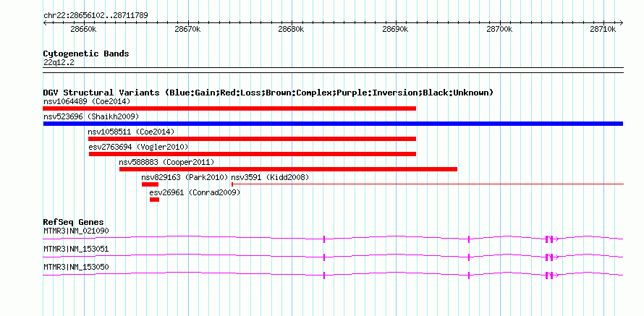
Task: Click the 28690k ruler tick label
Action: pos(395,30)
